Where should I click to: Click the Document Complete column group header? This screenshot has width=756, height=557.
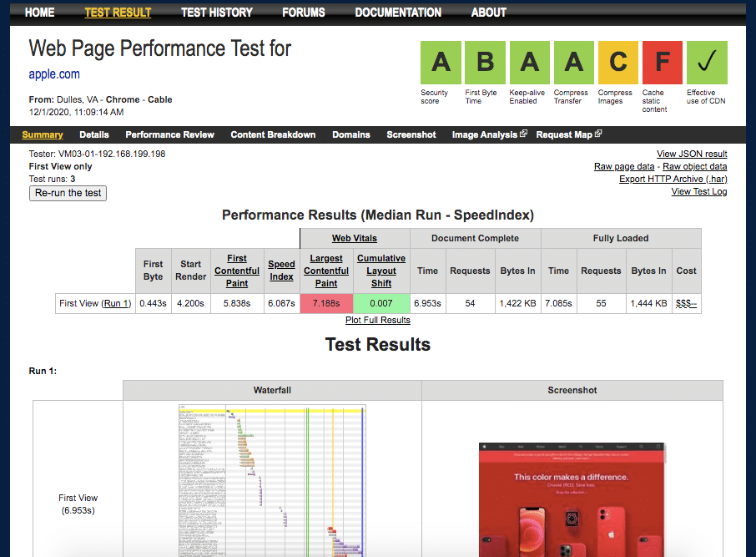pos(476,238)
